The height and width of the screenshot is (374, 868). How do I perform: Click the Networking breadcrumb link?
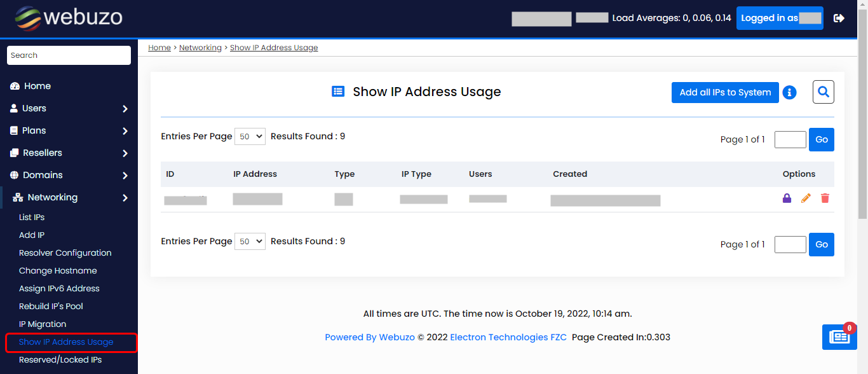[200, 48]
